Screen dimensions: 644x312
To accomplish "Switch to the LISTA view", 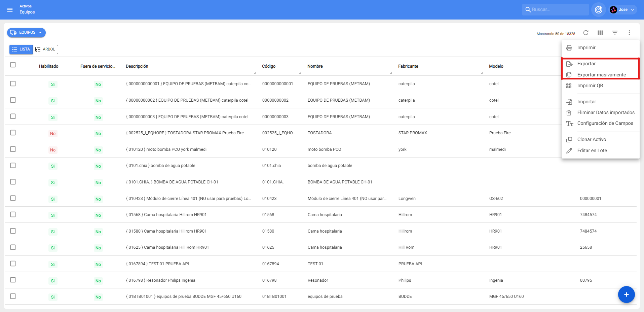I will coord(21,49).
